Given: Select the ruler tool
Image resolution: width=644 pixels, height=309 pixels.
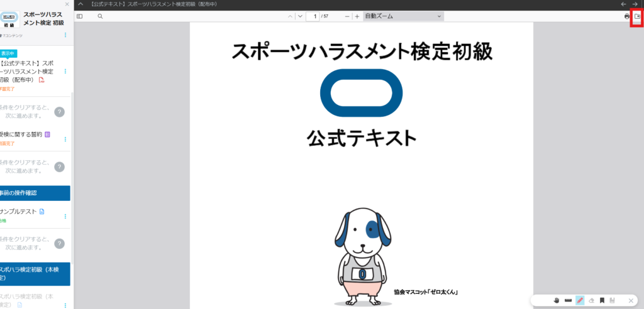Looking at the screenshot, I should [568, 301].
